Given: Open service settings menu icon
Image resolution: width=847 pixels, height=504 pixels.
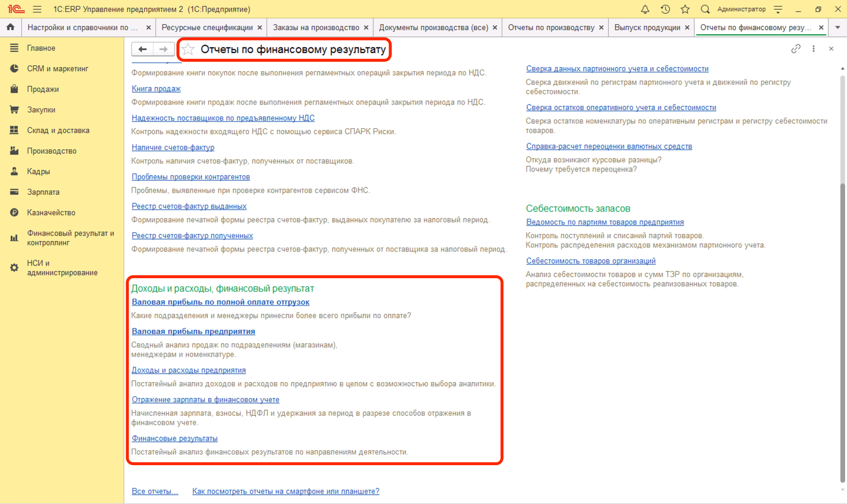Looking at the screenshot, I should tap(778, 9).
